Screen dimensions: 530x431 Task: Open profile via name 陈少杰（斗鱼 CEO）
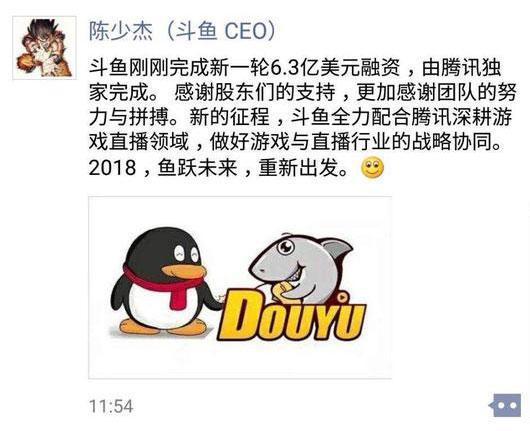(183, 31)
